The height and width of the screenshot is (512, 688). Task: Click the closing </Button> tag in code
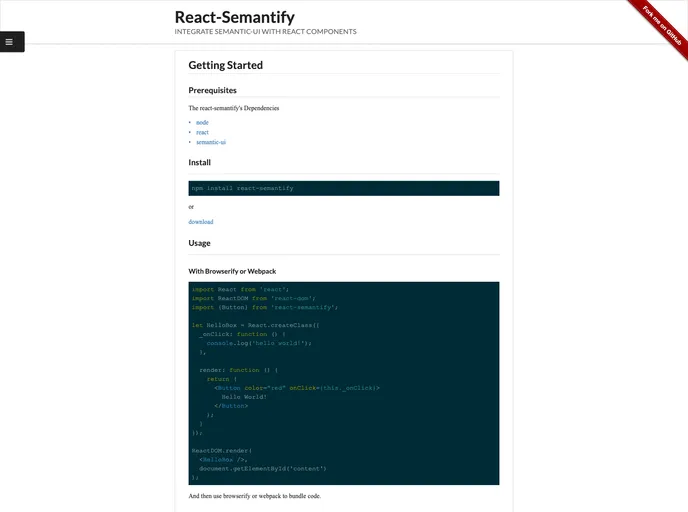[231, 406]
